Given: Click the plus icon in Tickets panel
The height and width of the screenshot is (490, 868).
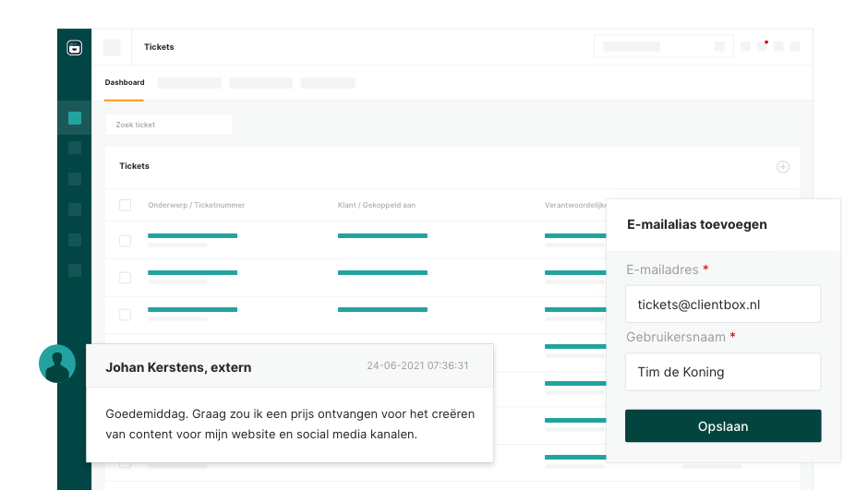Looking at the screenshot, I should 782,167.
